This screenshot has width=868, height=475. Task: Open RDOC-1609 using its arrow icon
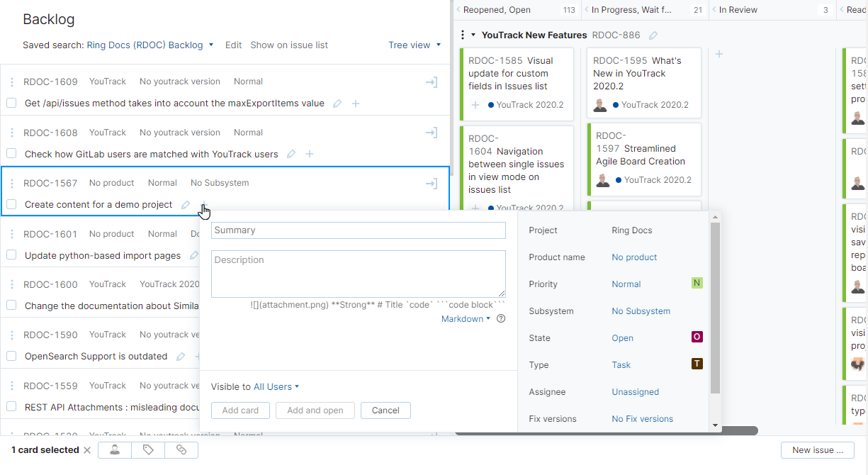click(x=432, y=82)
